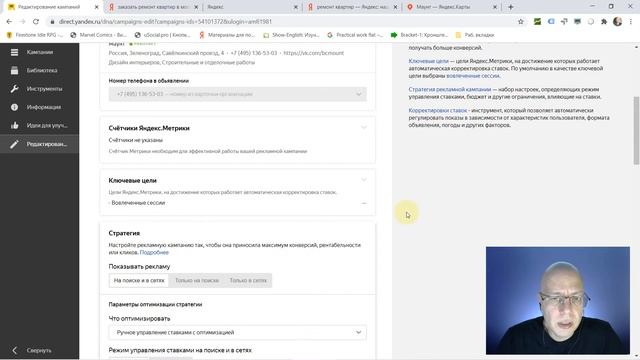Viewport: 640px width, 360px height.
Task: Open Show-English bookmark
Action: [x=291, y=35]
